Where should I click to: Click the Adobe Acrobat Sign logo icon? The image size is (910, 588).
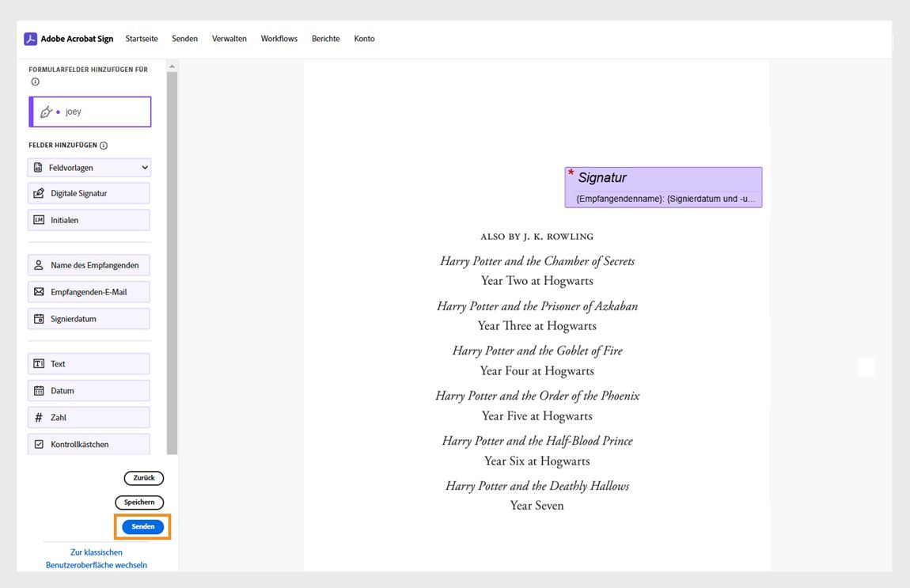(30, 39)
